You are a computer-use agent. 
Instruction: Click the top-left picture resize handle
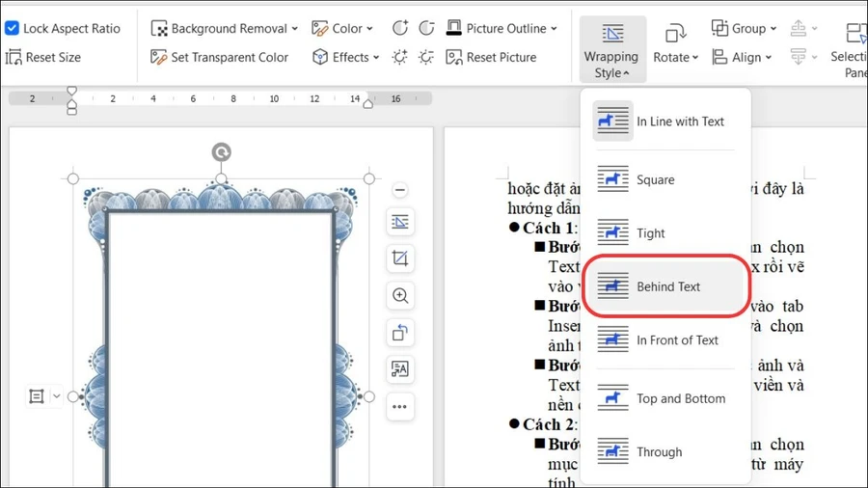73,178
